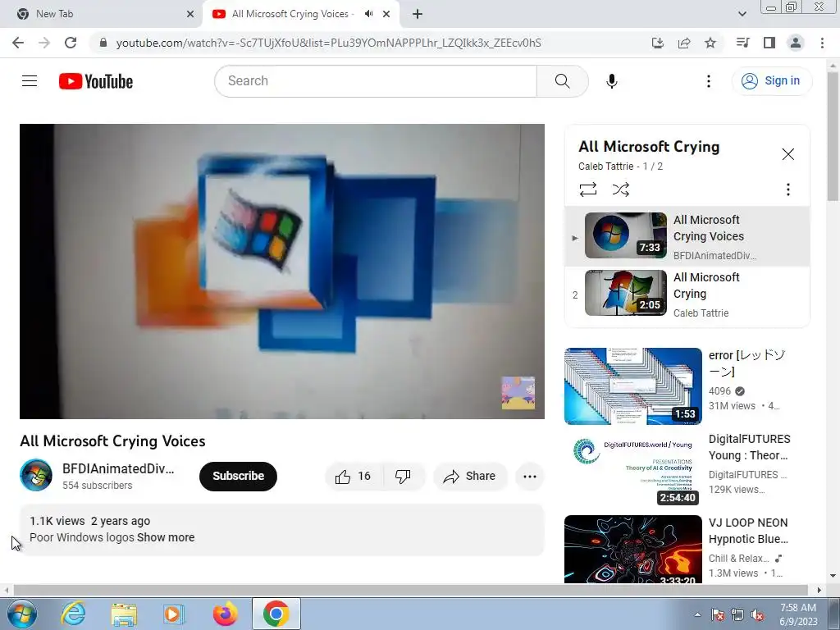
Task: Close the New Tab tab
Action: [x=189, y=14]
